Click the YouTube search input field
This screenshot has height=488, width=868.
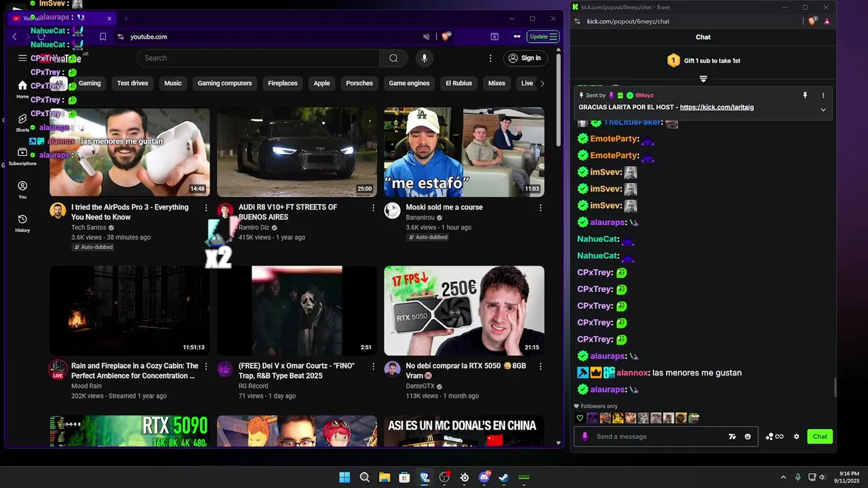pos(258,58)
